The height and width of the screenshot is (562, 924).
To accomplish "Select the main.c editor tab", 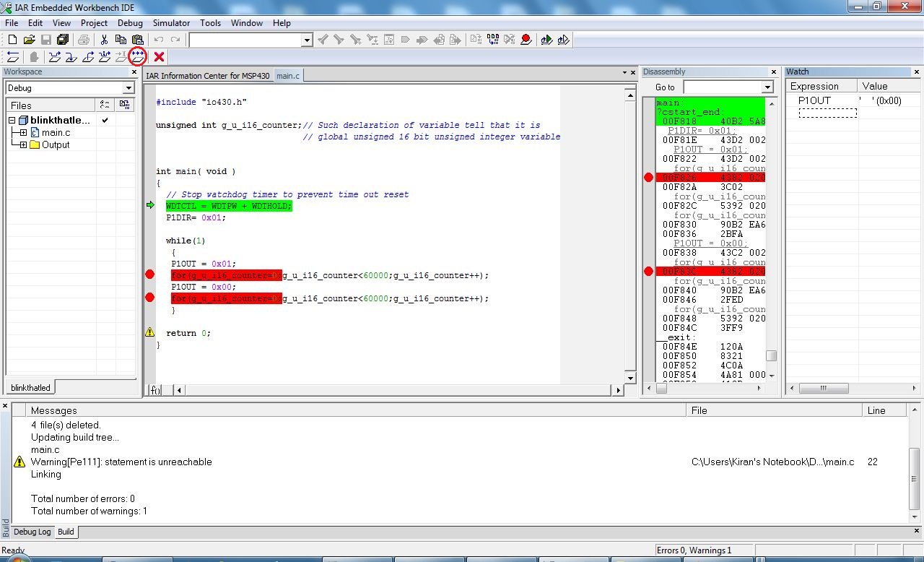I will (288, 76).
